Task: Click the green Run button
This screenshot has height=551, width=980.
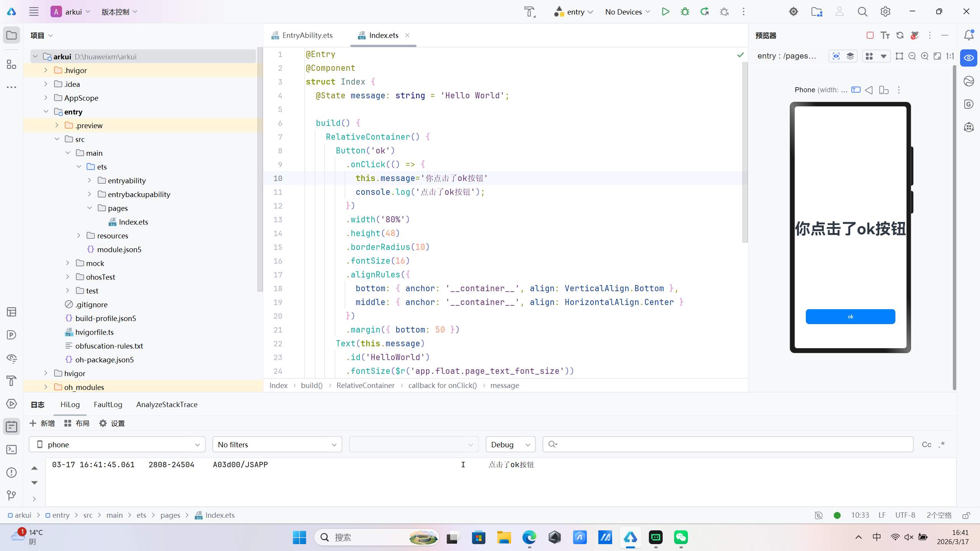Action: (665, 11)
